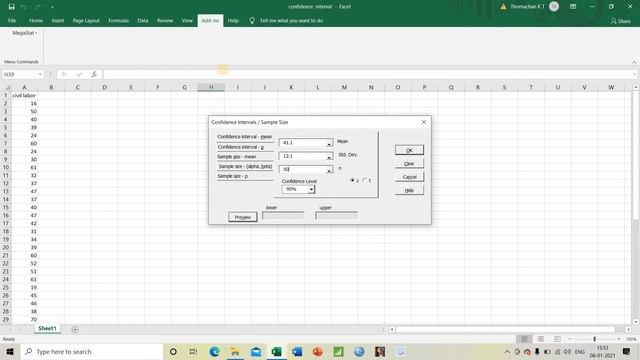
Task: Click Help button in dialog
Action: point(409,190)
